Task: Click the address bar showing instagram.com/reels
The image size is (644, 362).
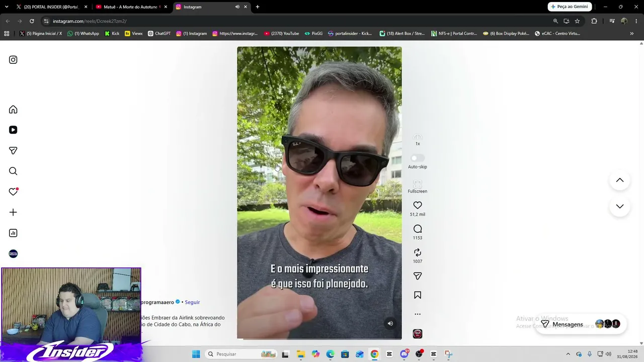Action: tap(297, 21)
